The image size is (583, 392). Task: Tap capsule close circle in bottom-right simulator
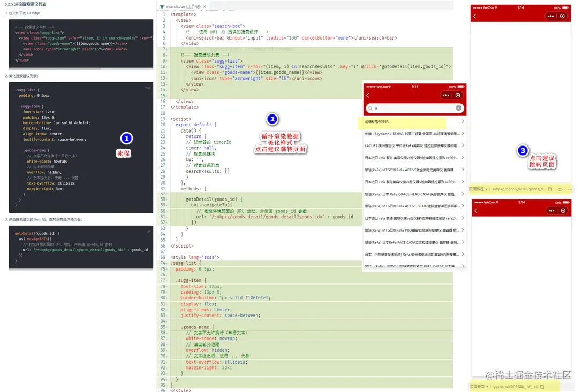click(563, 211)
